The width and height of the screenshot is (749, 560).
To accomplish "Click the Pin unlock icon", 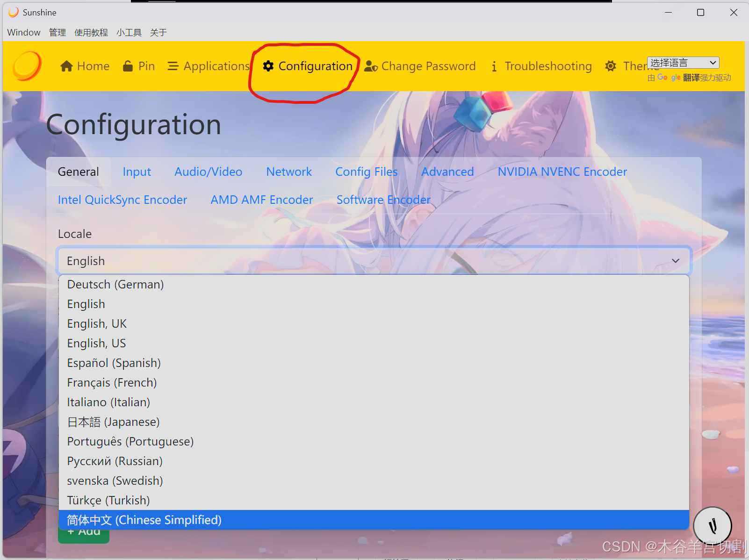I will click(128, 66).
